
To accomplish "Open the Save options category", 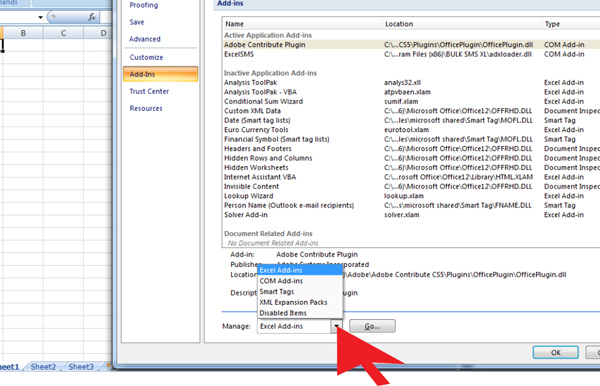I will pos(137,22).
